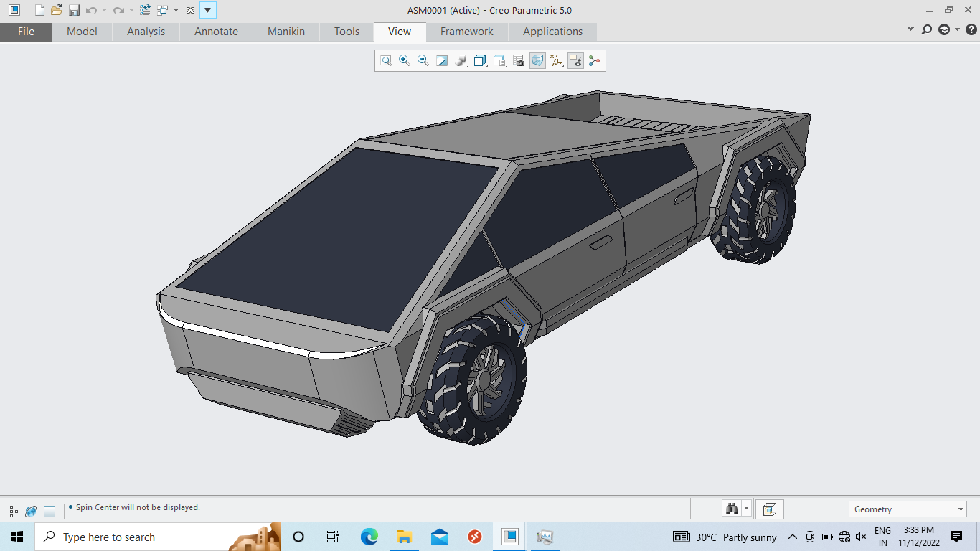Open the Windows notification center
Viewport: 980px width, 551px height.
[x=956, y=537]
